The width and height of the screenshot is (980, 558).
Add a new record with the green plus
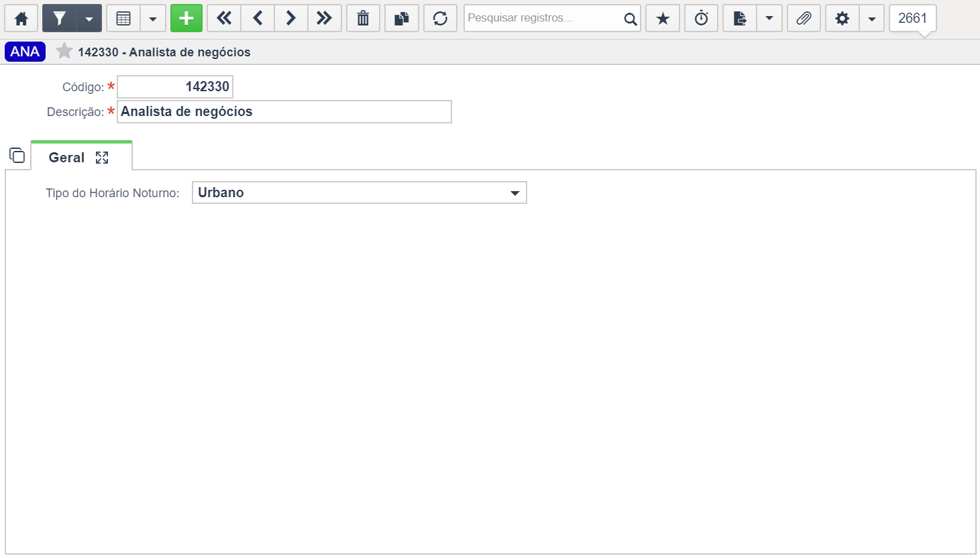coord(186,19)
